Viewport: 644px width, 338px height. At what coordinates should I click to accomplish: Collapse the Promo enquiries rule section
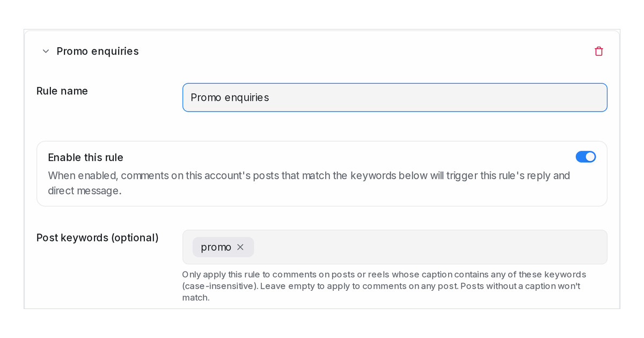pyautogui.click(x=46, y=52)
